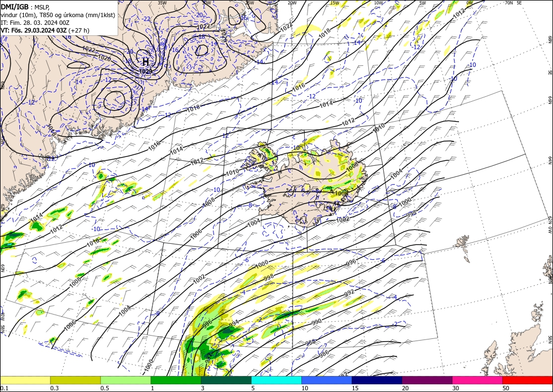Click the purple 20–30 legend color segment

point(427,380)
